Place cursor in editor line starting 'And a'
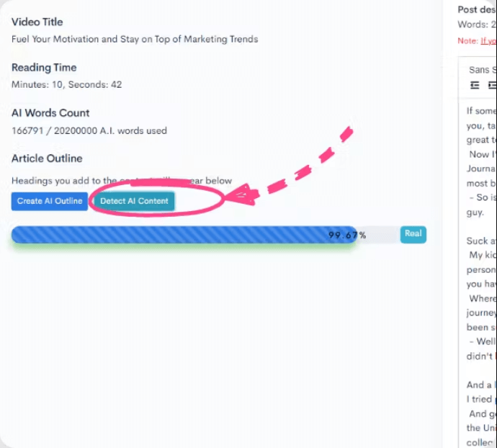This screenshot has height=448, width=497. click(479, 385)
